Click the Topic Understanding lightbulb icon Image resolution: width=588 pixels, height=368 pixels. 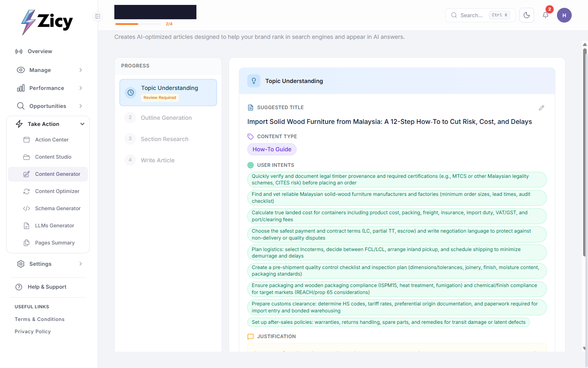(x=254, y=81)
